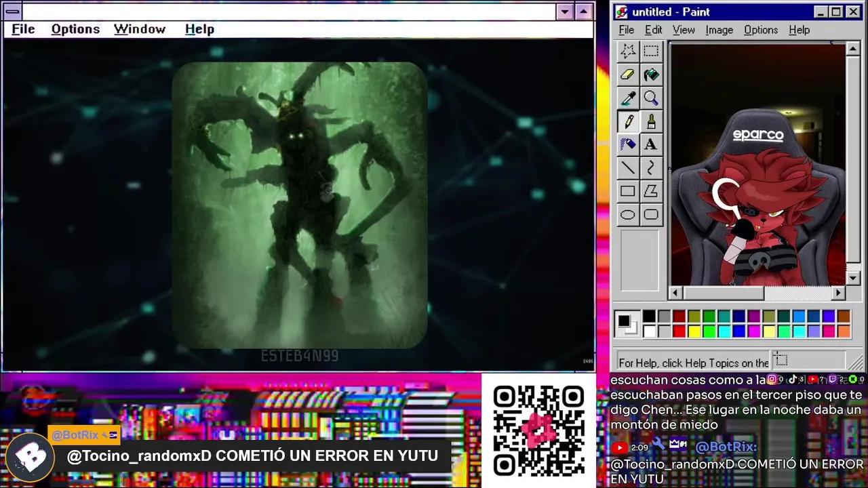Pick the bright yellow swatch in the palette
The height and width of the screenshot is (488, 868).
click(x=694, y=331)
